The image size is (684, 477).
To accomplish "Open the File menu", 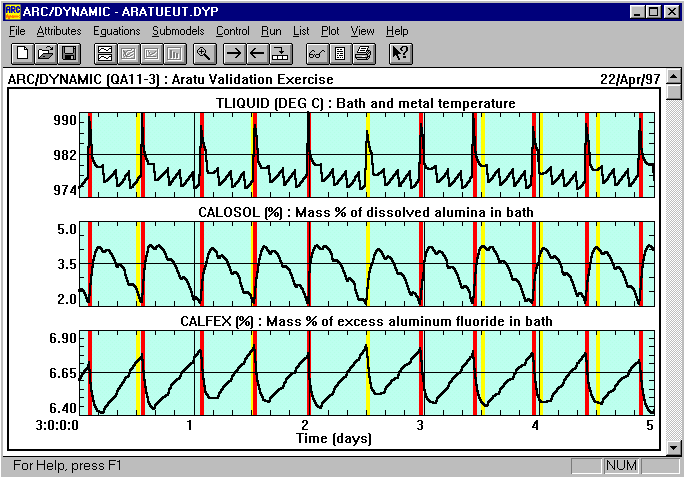I will [x=17, y=31].
